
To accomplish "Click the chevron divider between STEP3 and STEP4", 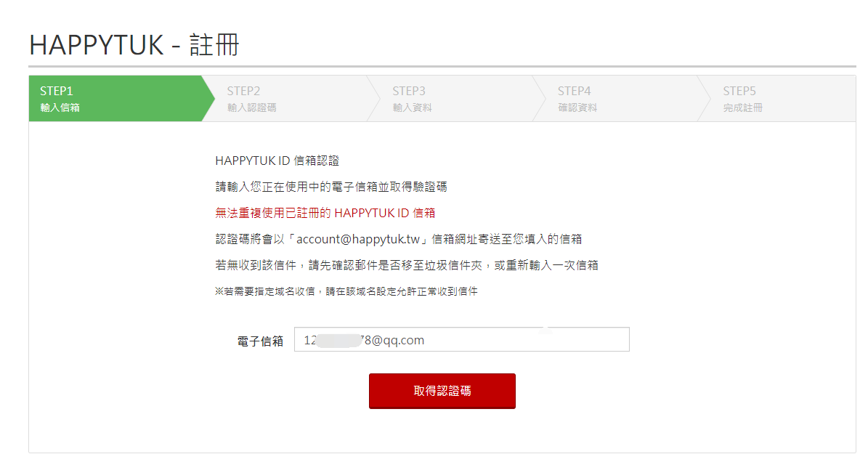I will pos(539,99).
